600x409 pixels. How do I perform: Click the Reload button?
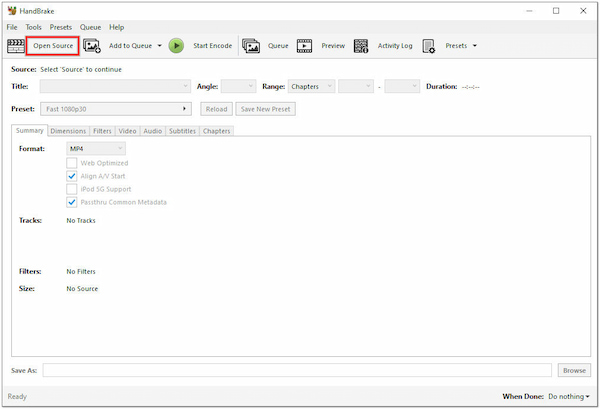coord(217,109)
